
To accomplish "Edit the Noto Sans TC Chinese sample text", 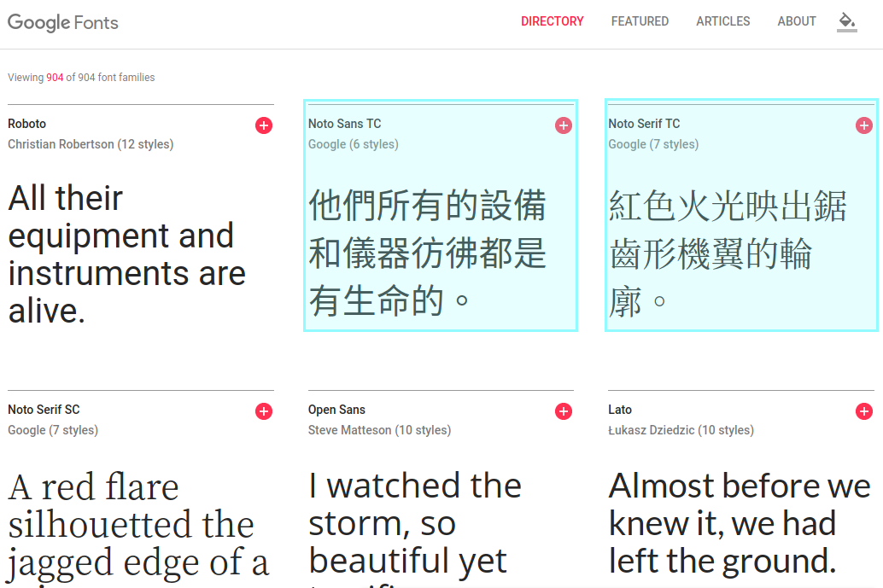I will tap(427, 253).
